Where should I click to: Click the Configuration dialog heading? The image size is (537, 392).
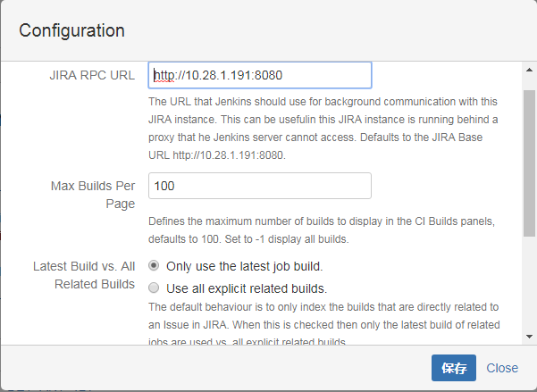point(71,30)
